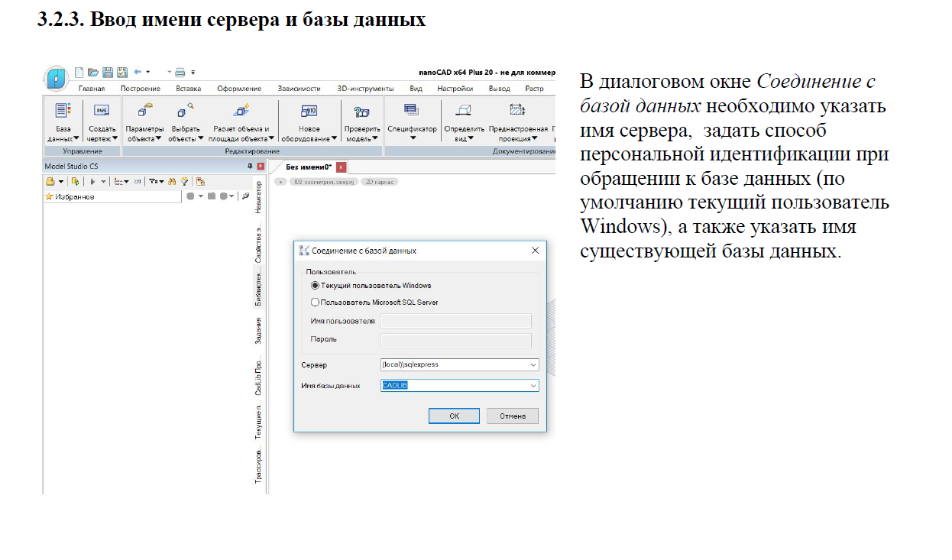Click the Print icon in quick access toolbar

point(180,73)
